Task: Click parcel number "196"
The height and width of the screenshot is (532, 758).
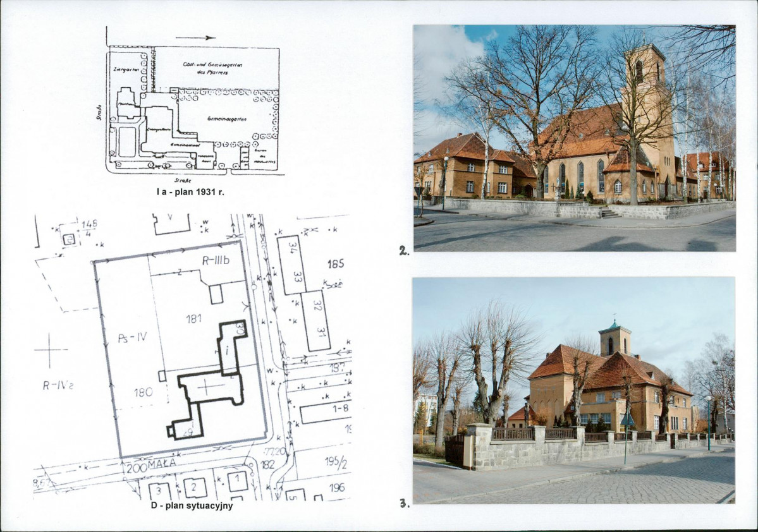Action: point(337,487)
